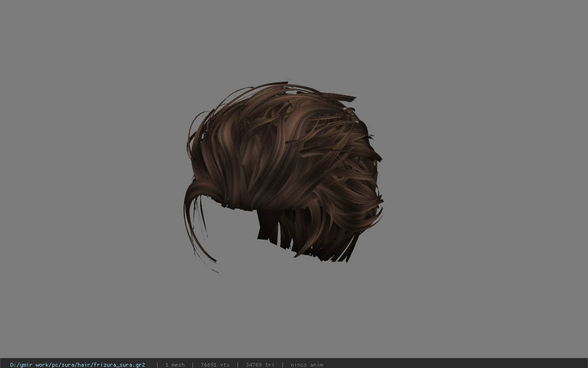Image resolution: width=588 pixels, height=368 pixels.
Task: Select the 1 mesh status label
Action: click(175, 365)
